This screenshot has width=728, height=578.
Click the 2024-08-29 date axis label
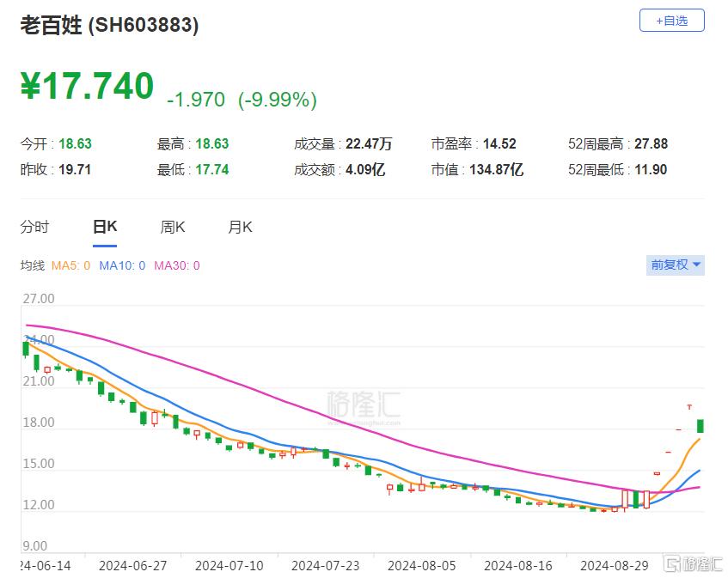[x=615, y=566]
